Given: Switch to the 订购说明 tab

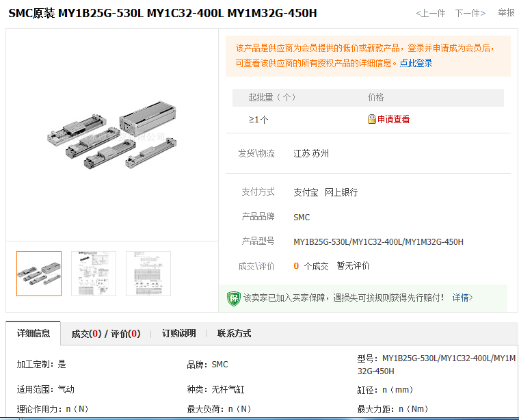Looking at the screenshot, I should (178, 334).
